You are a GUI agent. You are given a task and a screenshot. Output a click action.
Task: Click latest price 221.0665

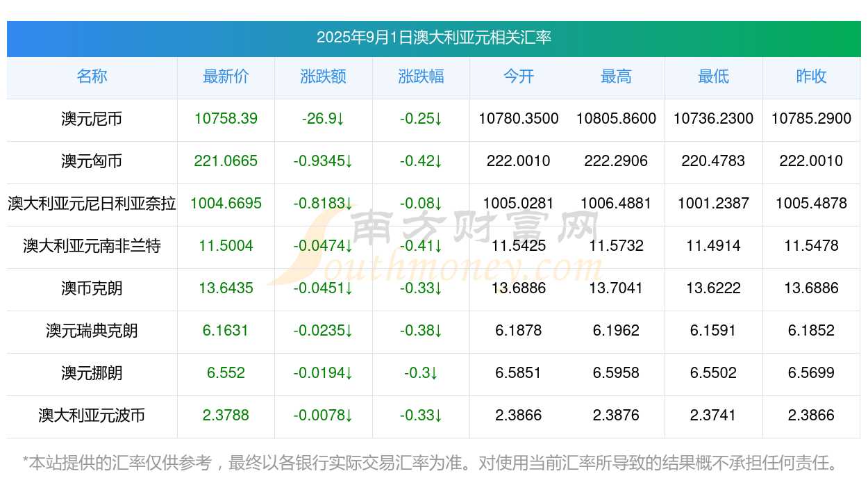point(226,161)
